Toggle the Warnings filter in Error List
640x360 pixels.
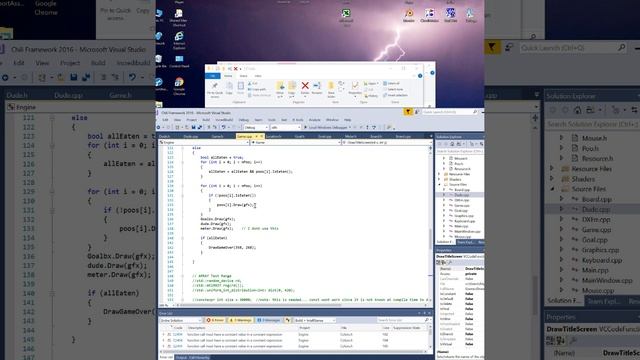(240, 320)
